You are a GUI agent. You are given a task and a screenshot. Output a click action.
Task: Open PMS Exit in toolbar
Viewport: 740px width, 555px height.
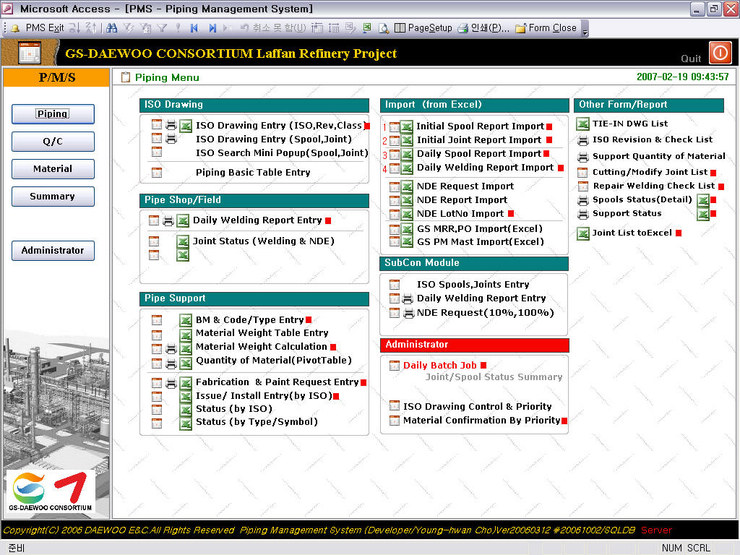coord(37,28)
